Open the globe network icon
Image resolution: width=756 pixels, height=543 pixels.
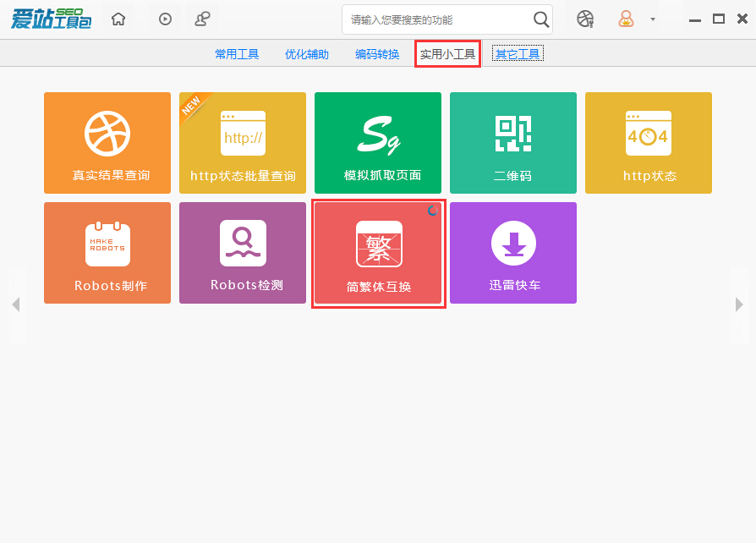coord(585,18)
